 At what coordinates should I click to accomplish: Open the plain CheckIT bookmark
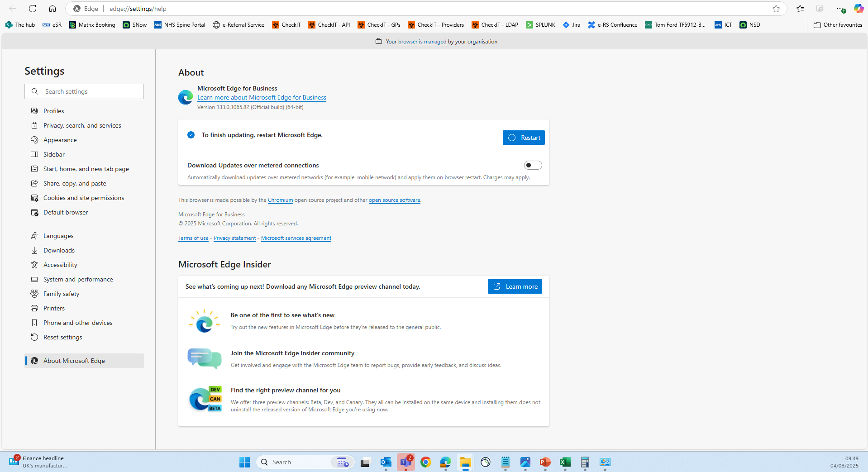(286, 25)
